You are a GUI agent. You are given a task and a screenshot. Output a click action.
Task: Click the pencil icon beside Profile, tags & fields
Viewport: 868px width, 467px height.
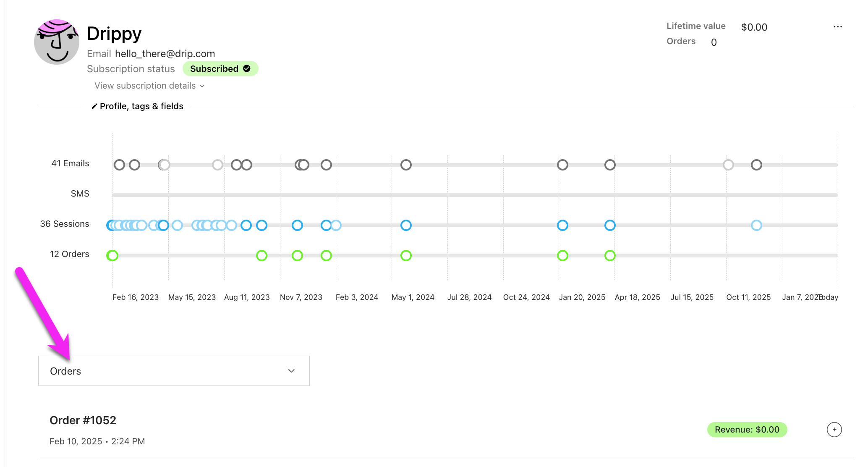[95, 106]
